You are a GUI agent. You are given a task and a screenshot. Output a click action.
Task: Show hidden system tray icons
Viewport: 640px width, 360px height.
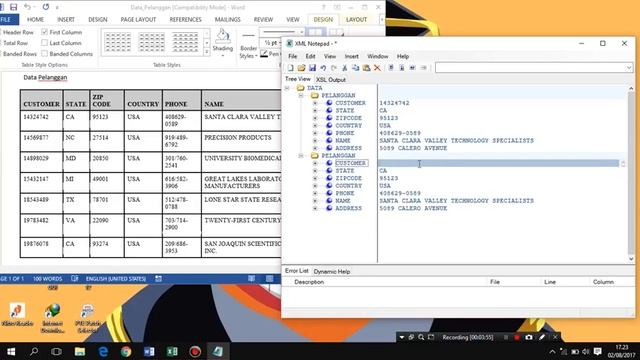click(x=552, y=351)
